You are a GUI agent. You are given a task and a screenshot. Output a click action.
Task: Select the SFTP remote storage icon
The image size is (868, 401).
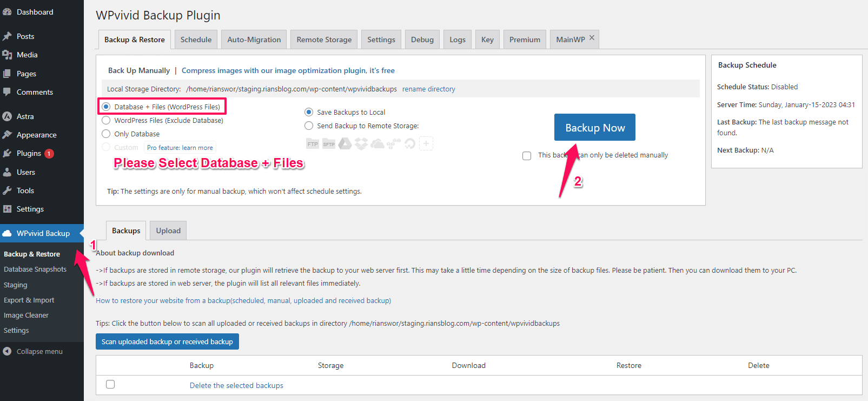(329, 144)
